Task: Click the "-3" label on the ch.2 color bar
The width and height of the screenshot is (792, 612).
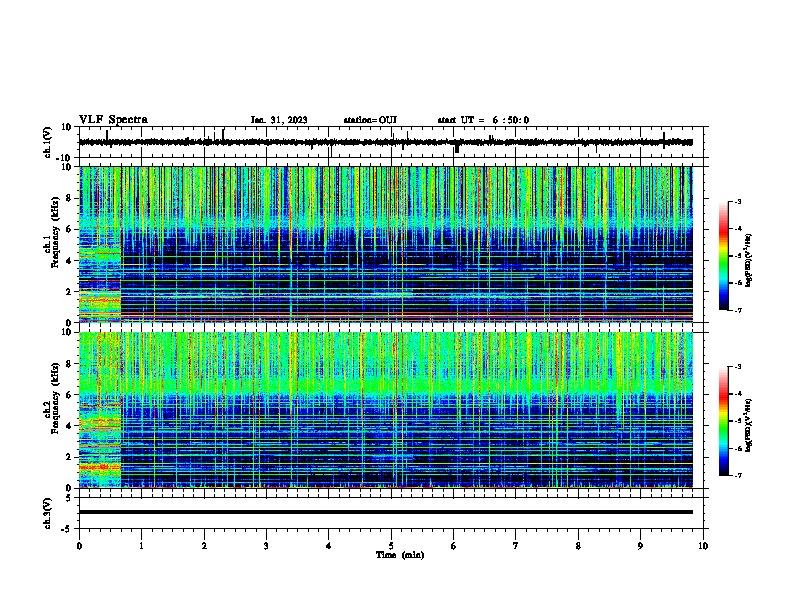Action: pos(738,367)
